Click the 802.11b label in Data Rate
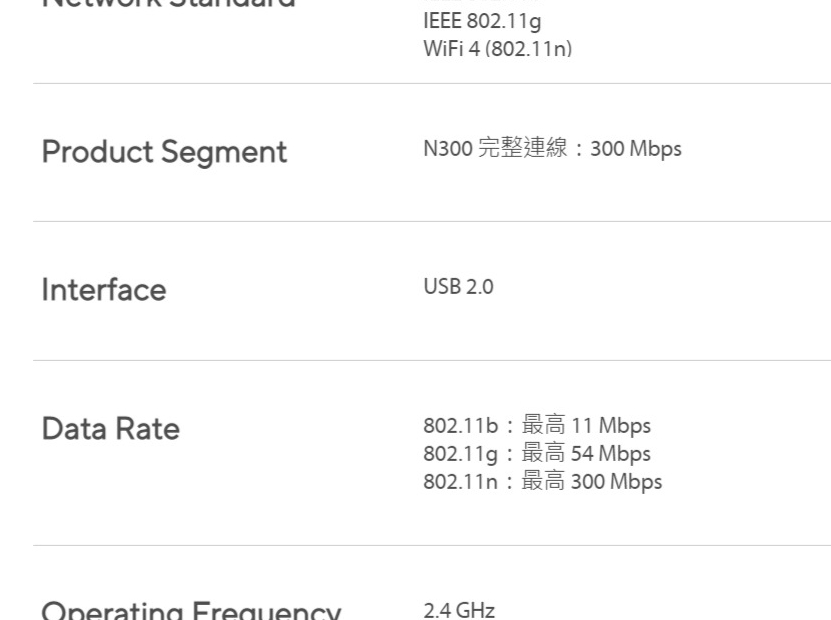The height and width of the screenshot is (620, 831). pyautogui.click(x=461, y=426)
